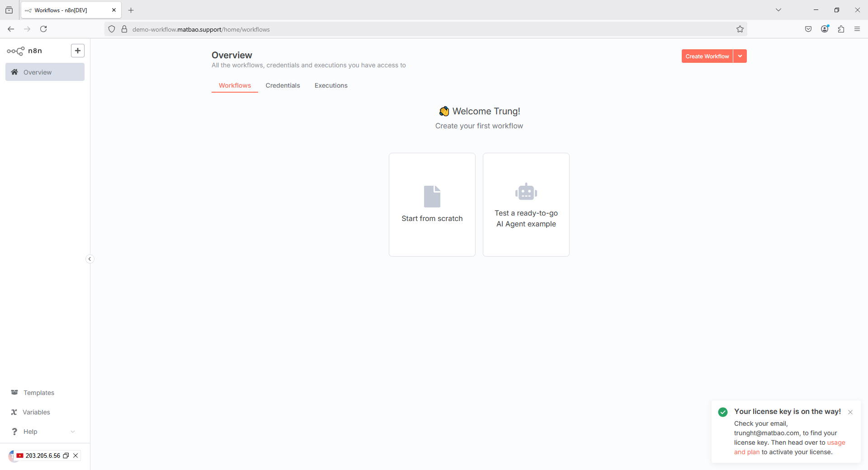Bookmark this page with the star icon

(740, 29)
